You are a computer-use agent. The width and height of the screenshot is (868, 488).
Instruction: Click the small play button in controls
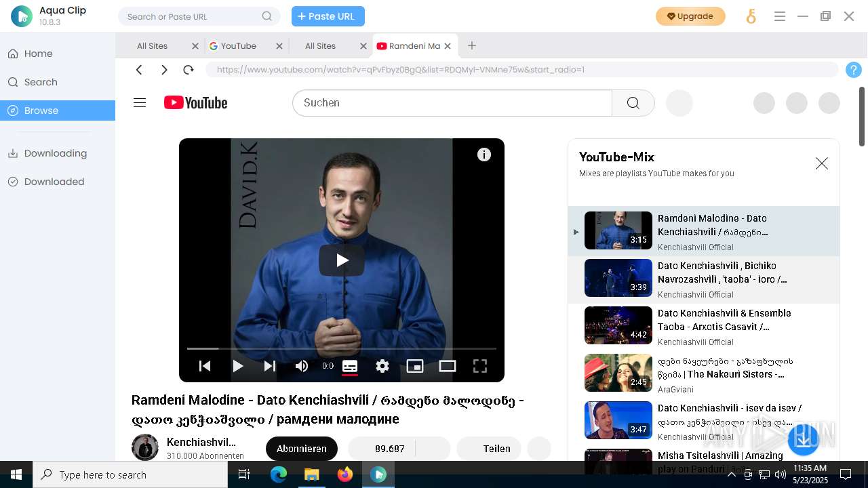(x=237, y=366)
